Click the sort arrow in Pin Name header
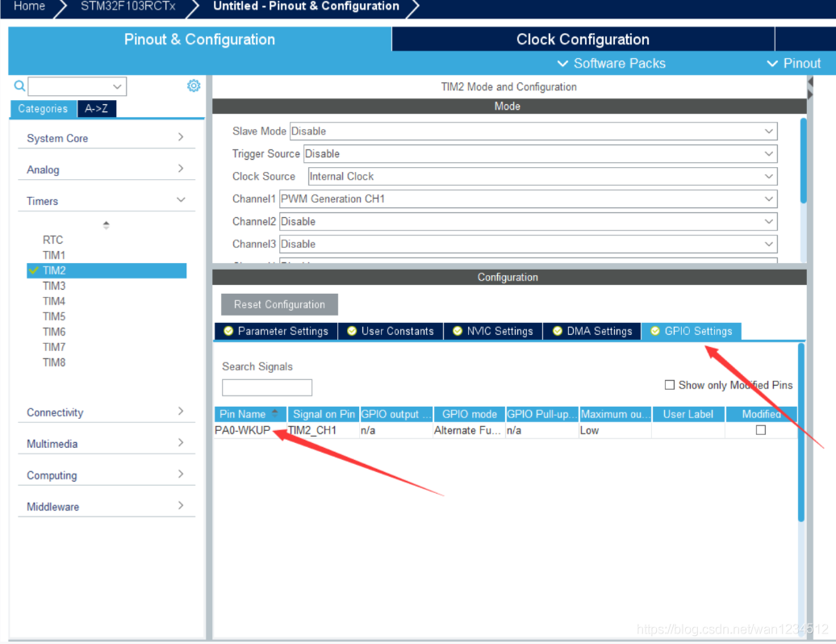836x644 pixels. (x=274, y=413)
